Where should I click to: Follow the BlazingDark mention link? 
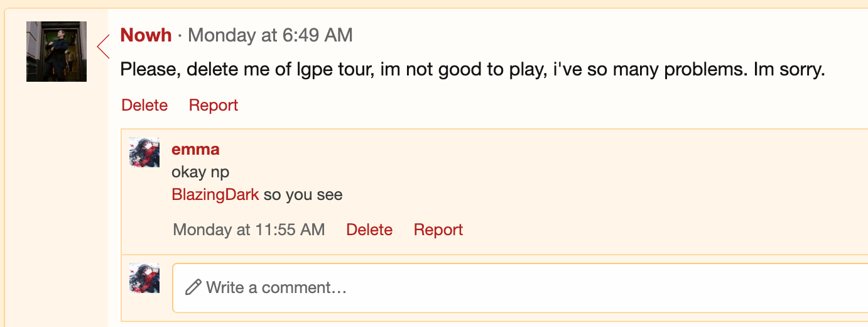(215, 194)
